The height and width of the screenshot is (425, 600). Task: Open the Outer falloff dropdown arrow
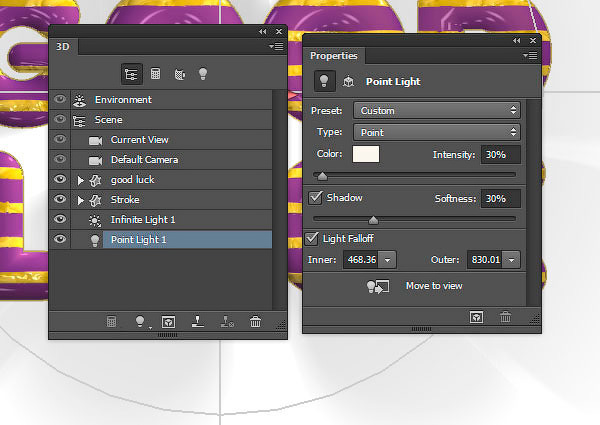[511, 260]
